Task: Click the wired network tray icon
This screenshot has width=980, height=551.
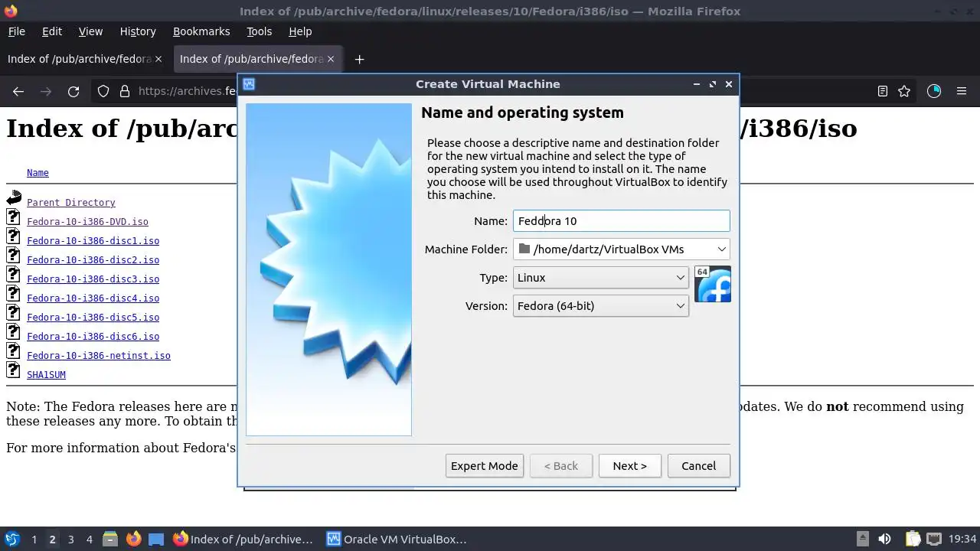Action: point(934,539)
